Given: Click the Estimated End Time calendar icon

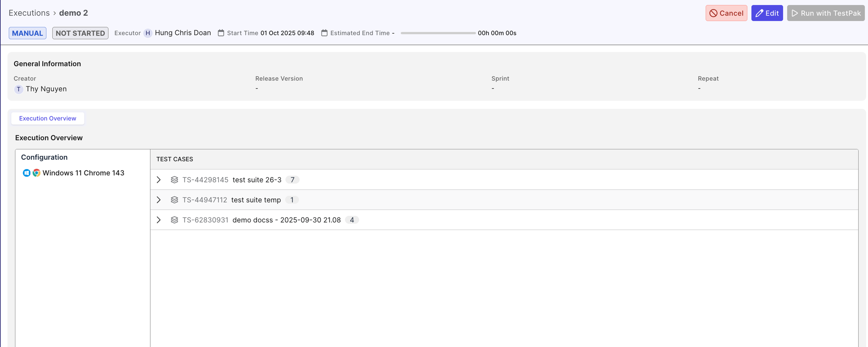Looking at the screenshot, I should pos(324,33).
